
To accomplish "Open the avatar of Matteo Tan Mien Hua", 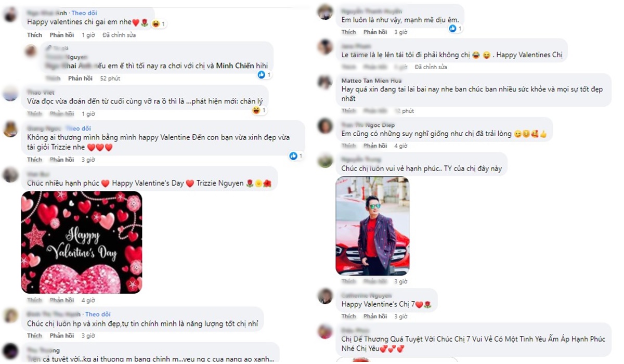I will (x=325, y=83).
